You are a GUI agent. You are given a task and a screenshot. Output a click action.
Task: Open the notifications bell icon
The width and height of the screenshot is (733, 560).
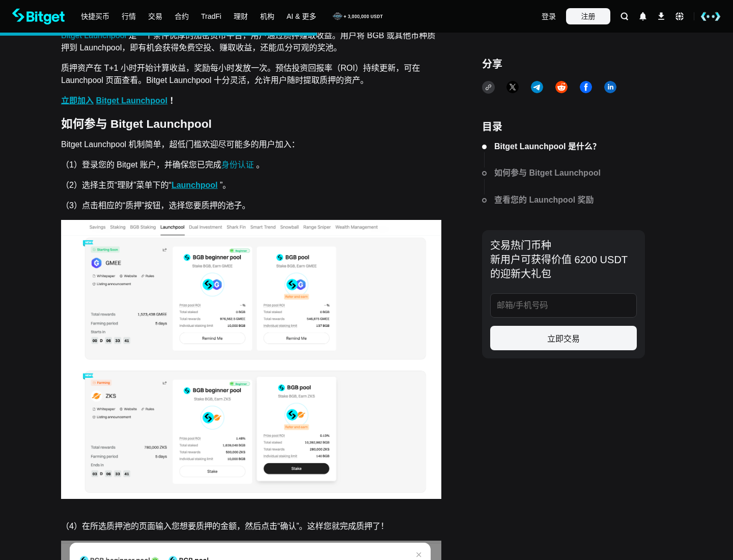pos(643,16)
